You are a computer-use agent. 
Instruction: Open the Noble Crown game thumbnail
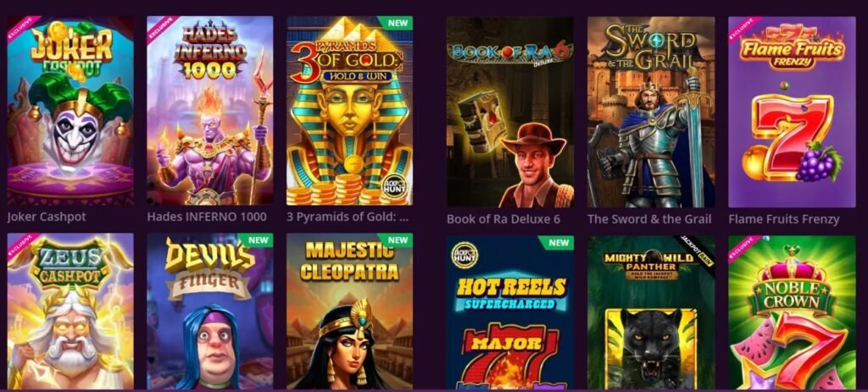793,312
